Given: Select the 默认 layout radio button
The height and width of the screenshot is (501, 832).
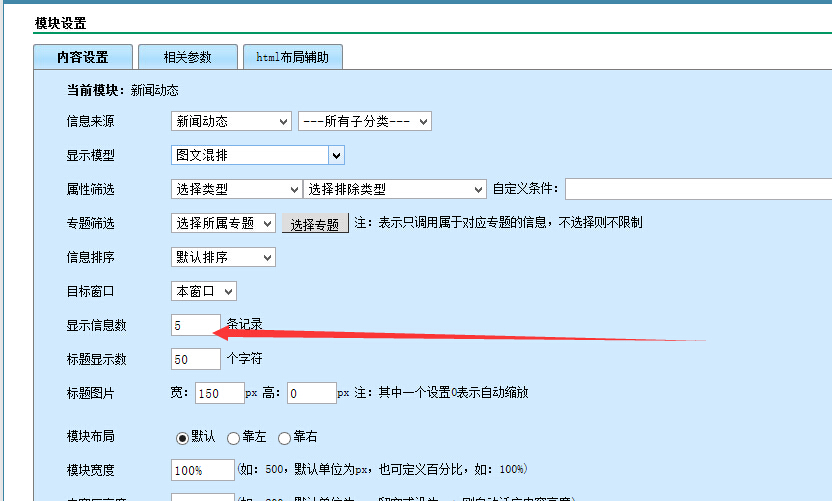Looking at the screenshot, I should (x=182, y=437).
